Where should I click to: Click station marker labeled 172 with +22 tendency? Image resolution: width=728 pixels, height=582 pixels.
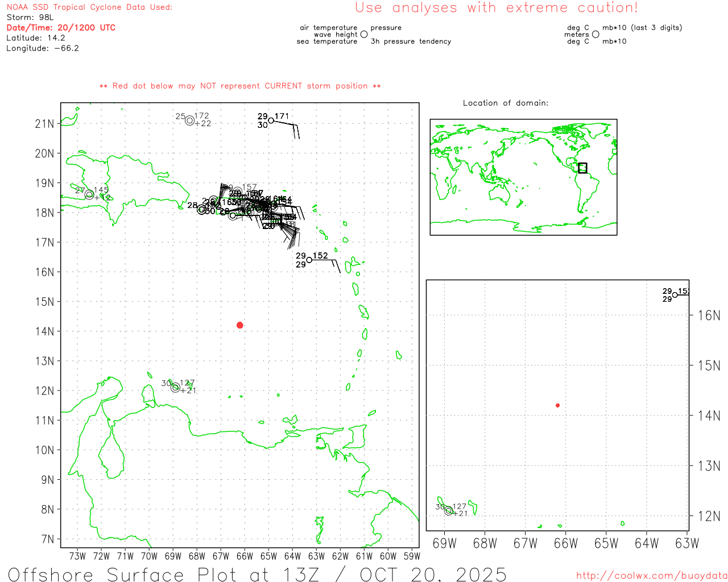pos(190,120)
